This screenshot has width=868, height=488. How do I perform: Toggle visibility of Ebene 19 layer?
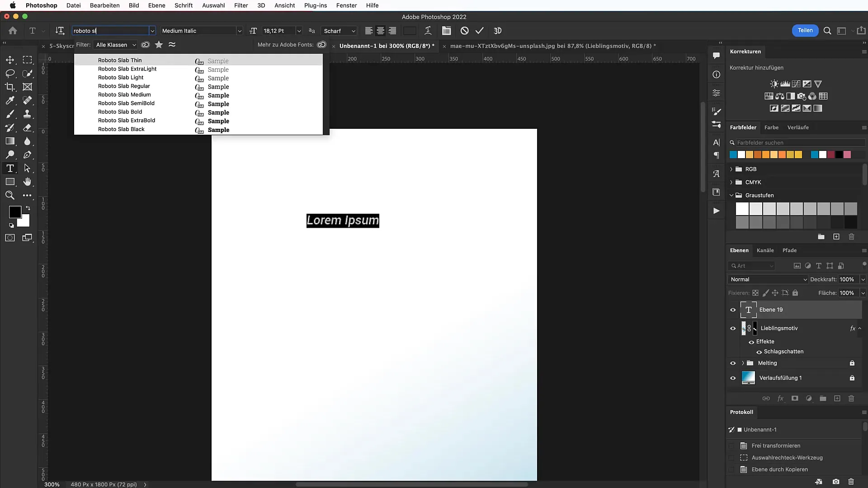(733, 309)
